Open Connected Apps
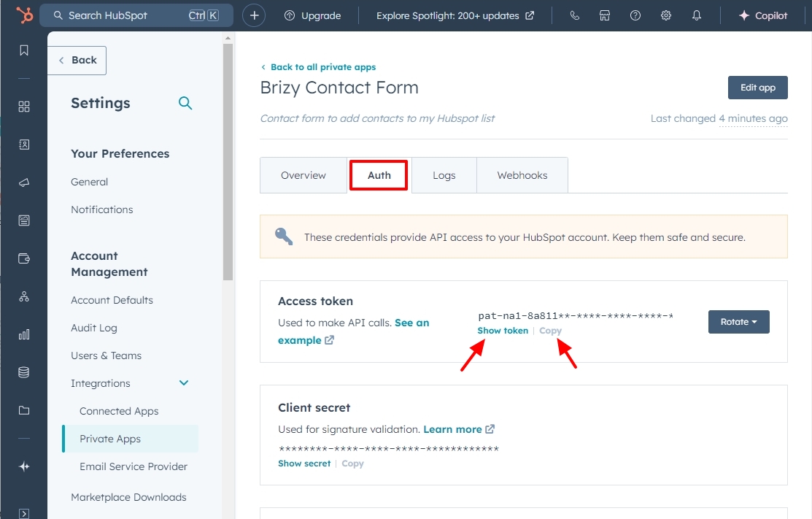 tap(119, 411)
